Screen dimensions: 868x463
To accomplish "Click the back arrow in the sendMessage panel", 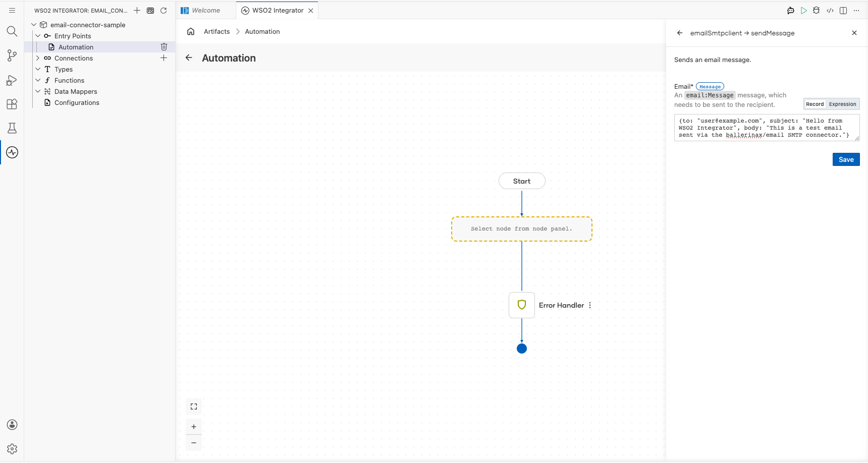I will tap(680, 33).
